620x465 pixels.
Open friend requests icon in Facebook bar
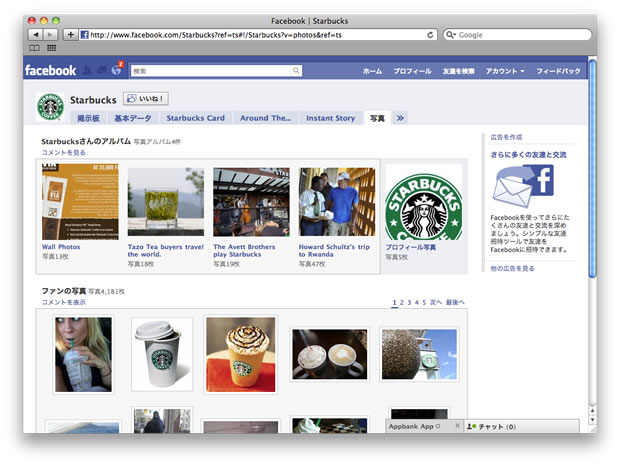(88, 70)
